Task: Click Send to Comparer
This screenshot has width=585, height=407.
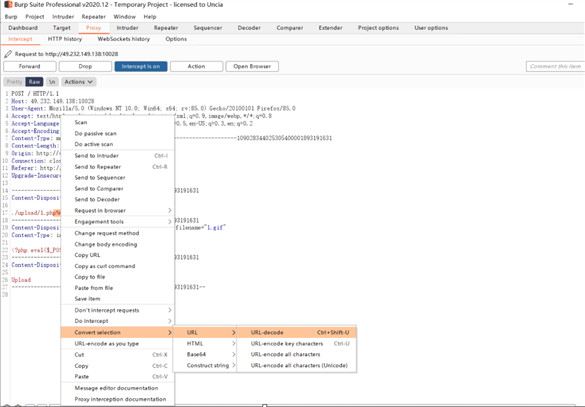Action: click(117, 189)
